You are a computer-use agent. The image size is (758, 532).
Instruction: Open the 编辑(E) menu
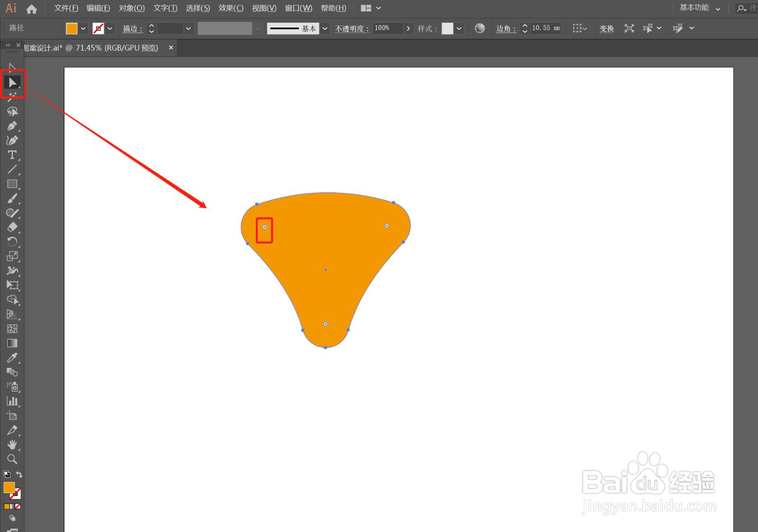(x=98, y=8)
